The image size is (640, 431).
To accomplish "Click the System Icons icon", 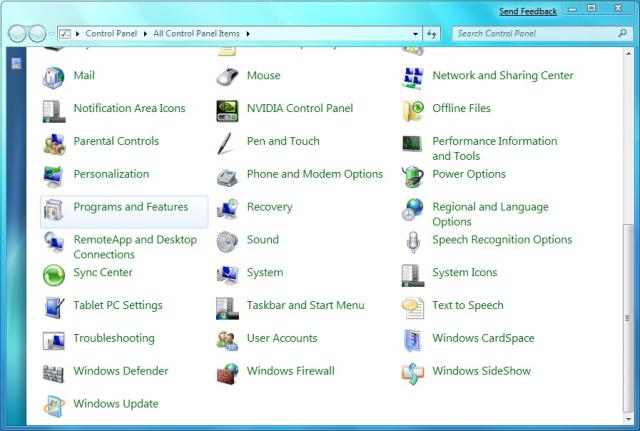I will click(x=413, y=275).
